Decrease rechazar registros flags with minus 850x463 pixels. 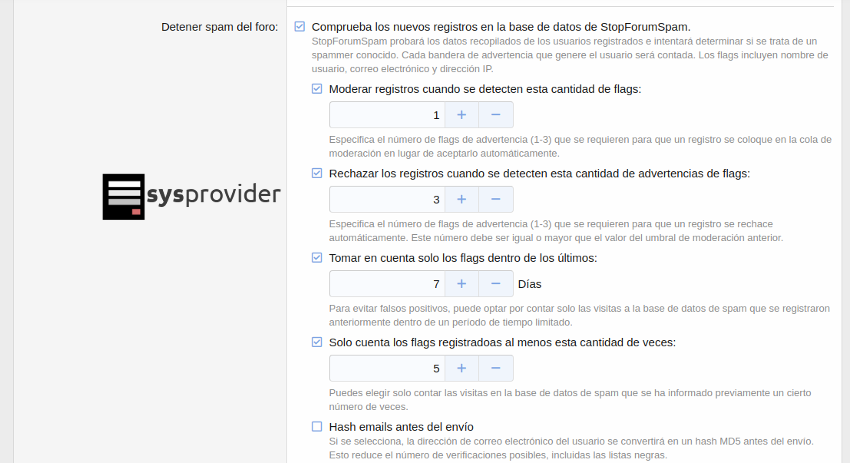(496, 199)
